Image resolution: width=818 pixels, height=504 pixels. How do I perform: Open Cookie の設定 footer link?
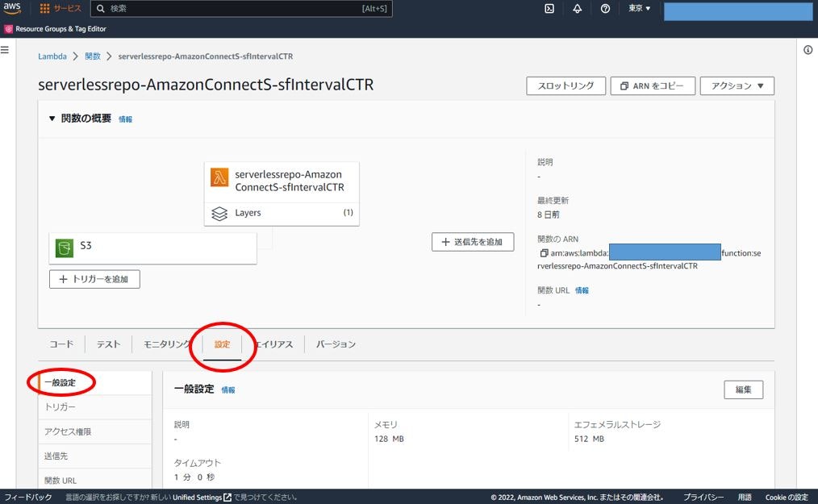point(787,498)
